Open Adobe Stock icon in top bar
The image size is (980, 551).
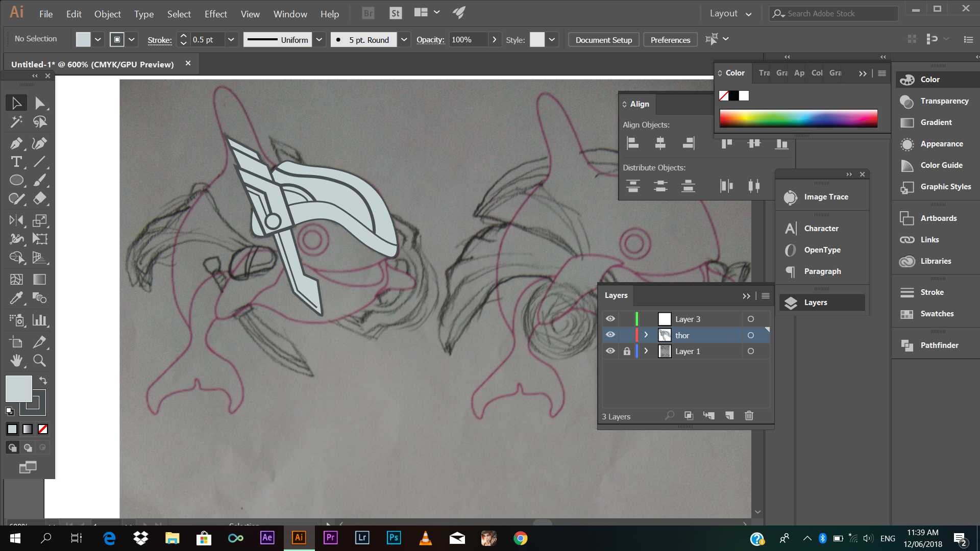click(x=396, y=13)
